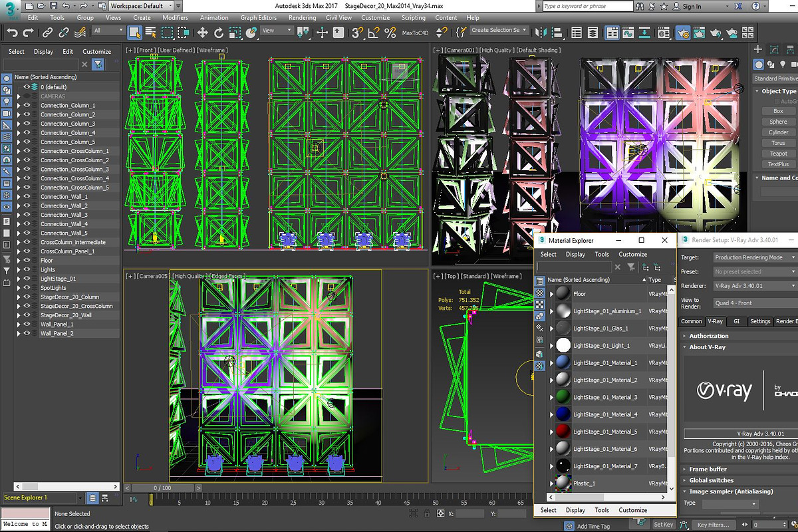Select the Unlink Selection tool
Image resolution: width=798 pixels, height=532 pixels.
64,32
